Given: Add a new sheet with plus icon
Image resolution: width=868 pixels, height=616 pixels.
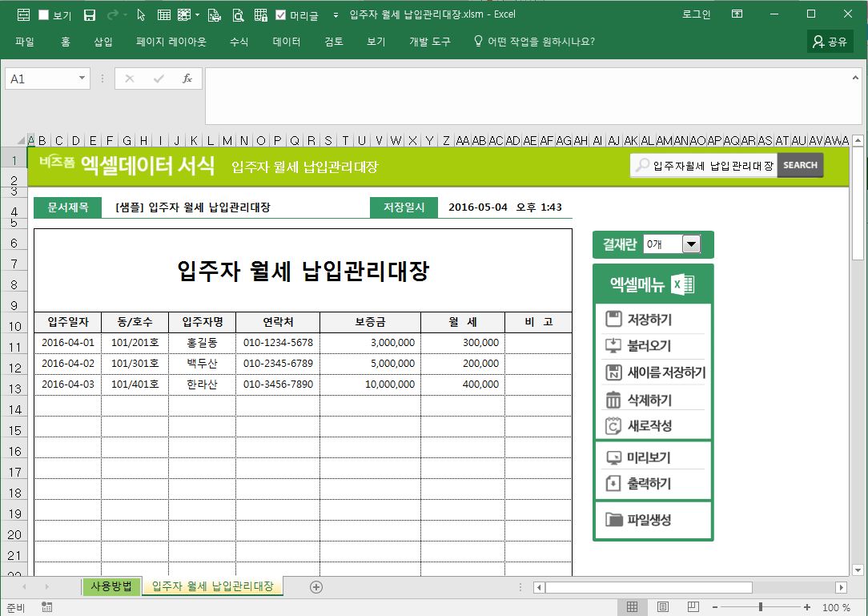Looking at the screenshot, I should coord(316,587).
